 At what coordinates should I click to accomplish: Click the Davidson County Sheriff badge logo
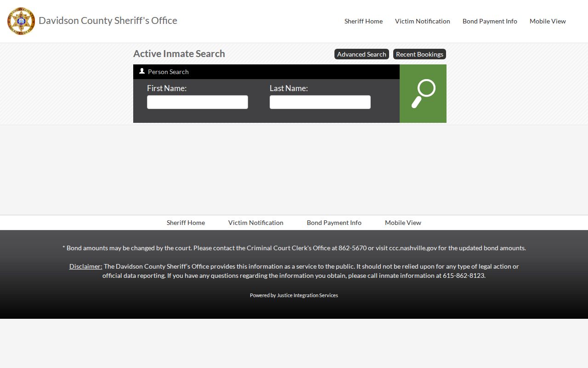pyautogui.click(x=21, y=21)
